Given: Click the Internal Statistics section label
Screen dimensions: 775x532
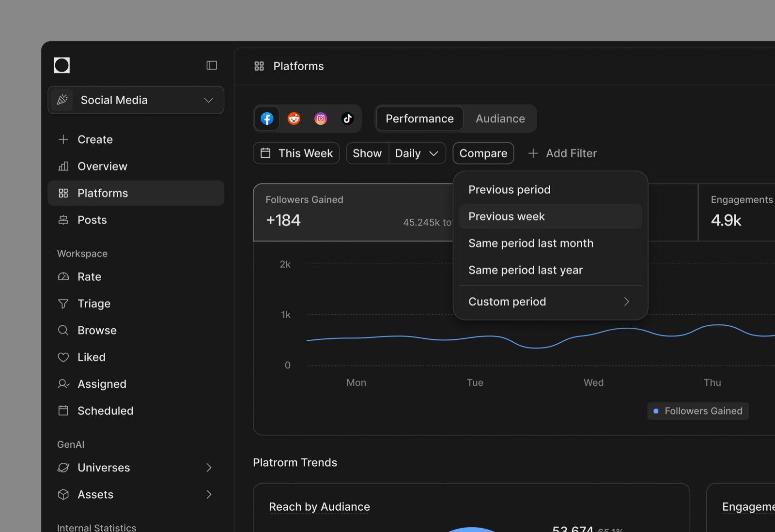Looking at the screenshot, I should click(x=96, y=527).
